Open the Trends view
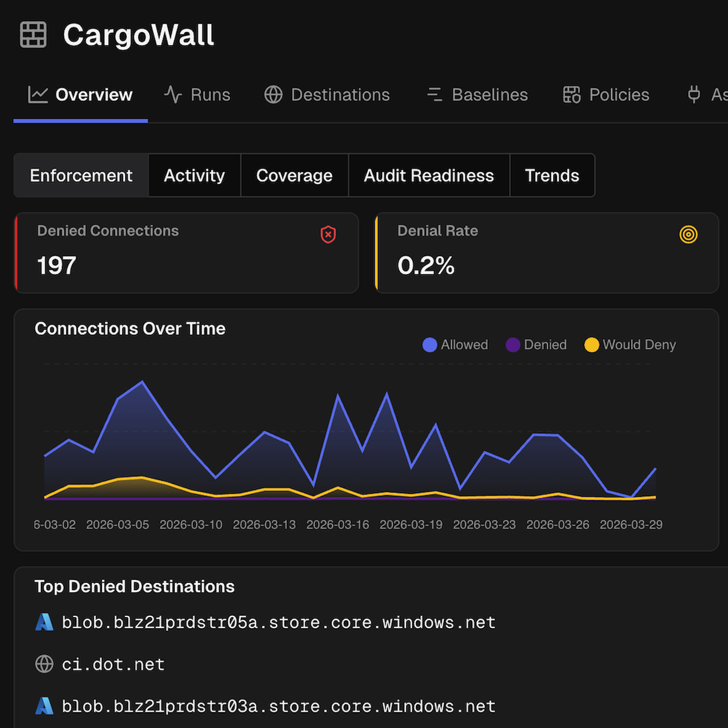Viewport: 728px width, 728px height. click(x=551, y=175)
